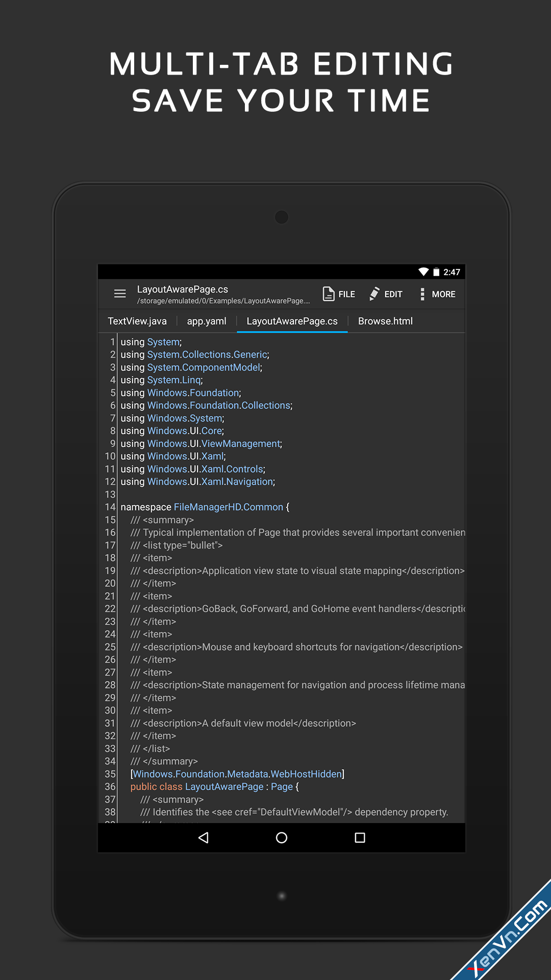
Task: Click 'using Windows.UI.Core;' line
Action: pos(172,431)
